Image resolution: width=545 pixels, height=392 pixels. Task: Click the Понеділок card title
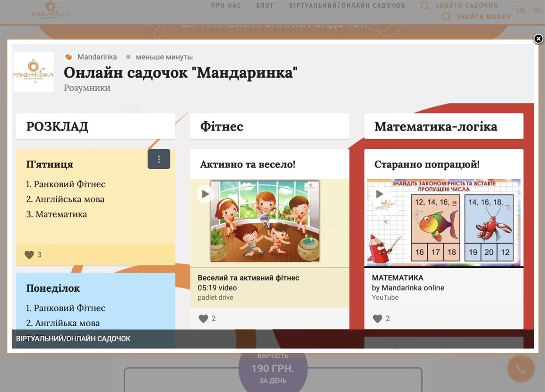click(x=53, y=288)
